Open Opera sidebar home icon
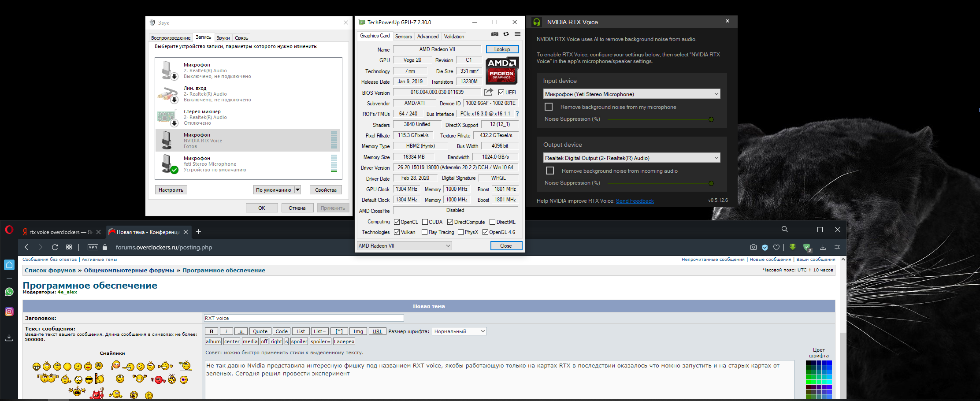Screen dimensions: 980x401 pos(9,265)
